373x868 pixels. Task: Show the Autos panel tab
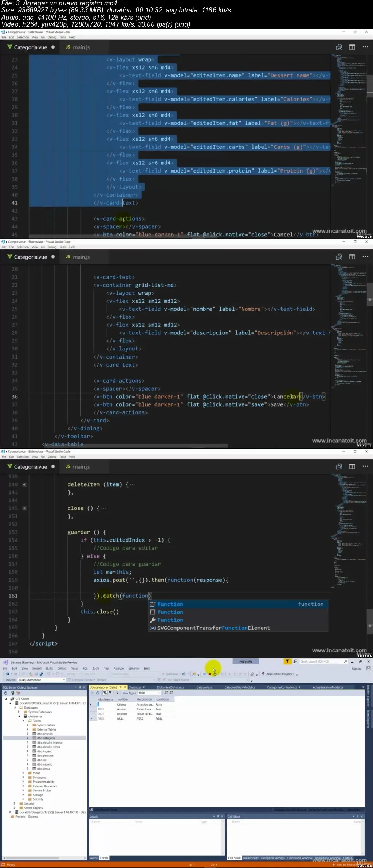[94, 858]
